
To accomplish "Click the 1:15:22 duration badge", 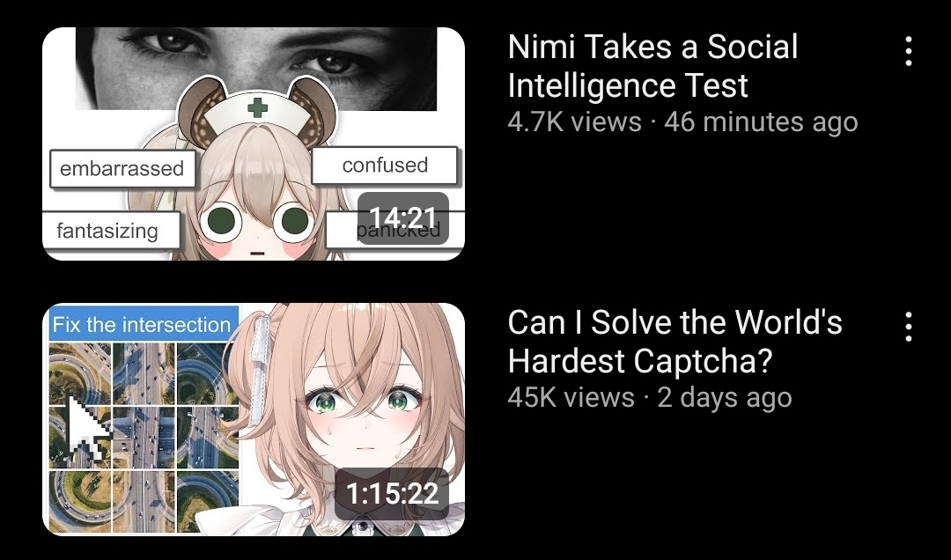I will pyautogui.click(x=392, y=493).
